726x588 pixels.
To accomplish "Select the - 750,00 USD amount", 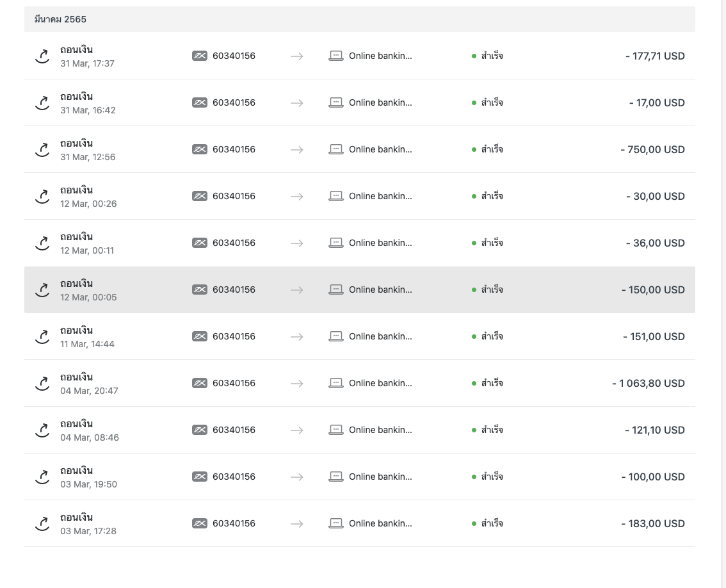I will pyautogui.click(x=652, y=150).
